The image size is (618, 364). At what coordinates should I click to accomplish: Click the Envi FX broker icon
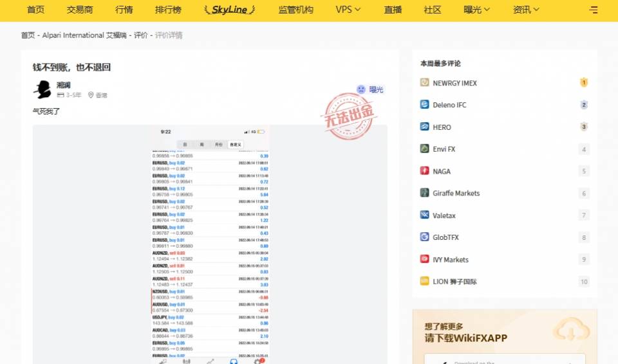[424, 149]
